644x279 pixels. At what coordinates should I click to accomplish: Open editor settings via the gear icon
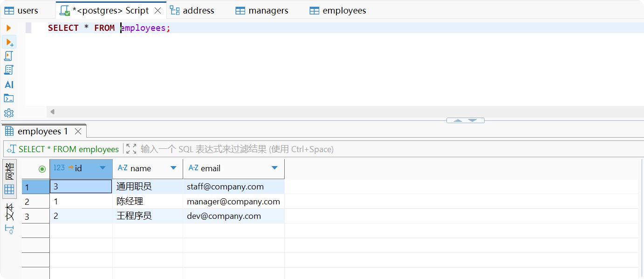point(8,113)
